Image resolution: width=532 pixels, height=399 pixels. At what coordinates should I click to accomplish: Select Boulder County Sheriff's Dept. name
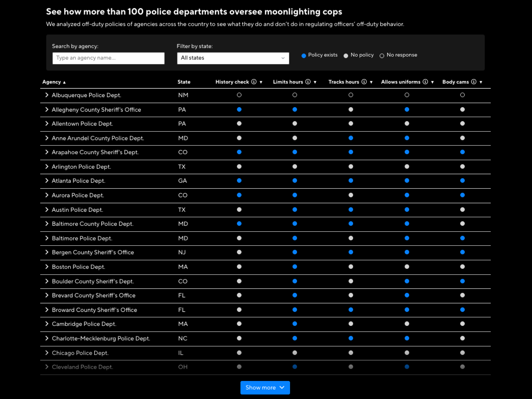93,281
